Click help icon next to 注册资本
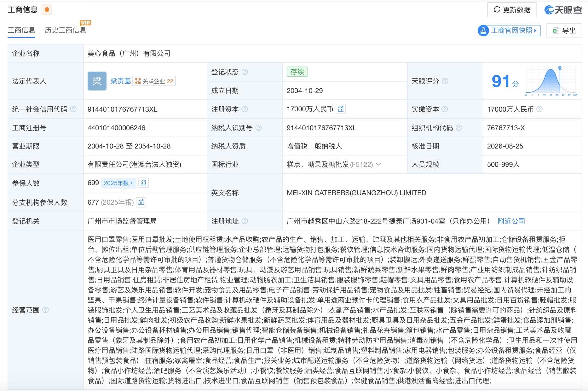The height and width of the screenshot is (391, 588). (245, 109)
